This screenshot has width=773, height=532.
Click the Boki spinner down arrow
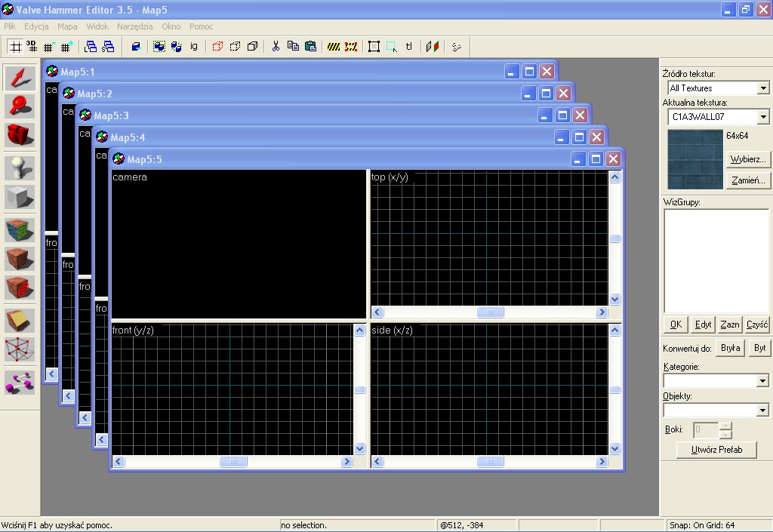tap(725, 435)
